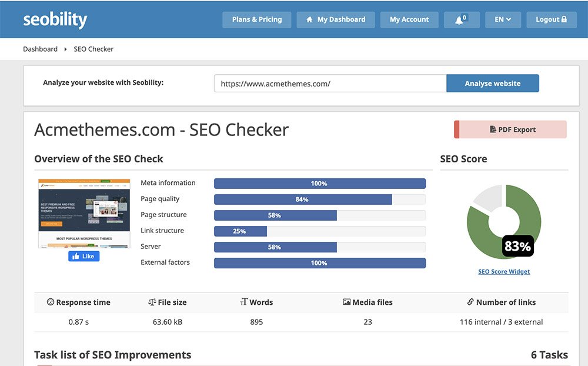
Task: Click the Words text icon
Action: (x=244, y=302)
